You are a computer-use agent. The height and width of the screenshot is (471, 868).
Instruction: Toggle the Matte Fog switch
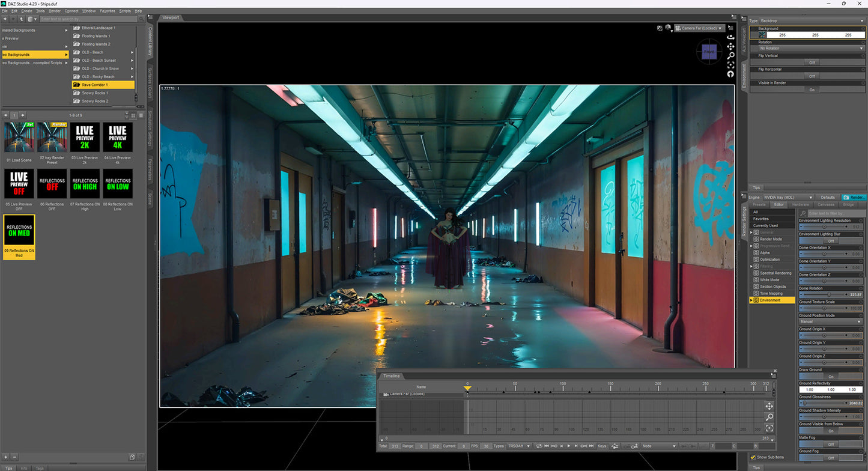(x=831, y=445)
